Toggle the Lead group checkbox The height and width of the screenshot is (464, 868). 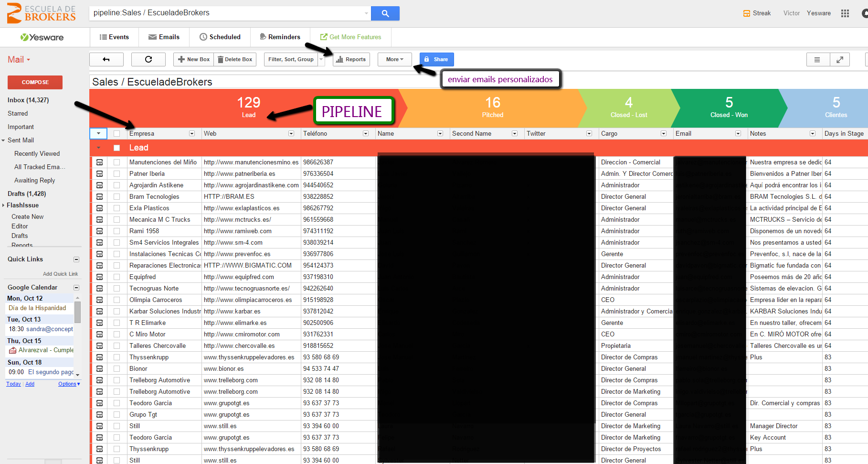[116, 148]
